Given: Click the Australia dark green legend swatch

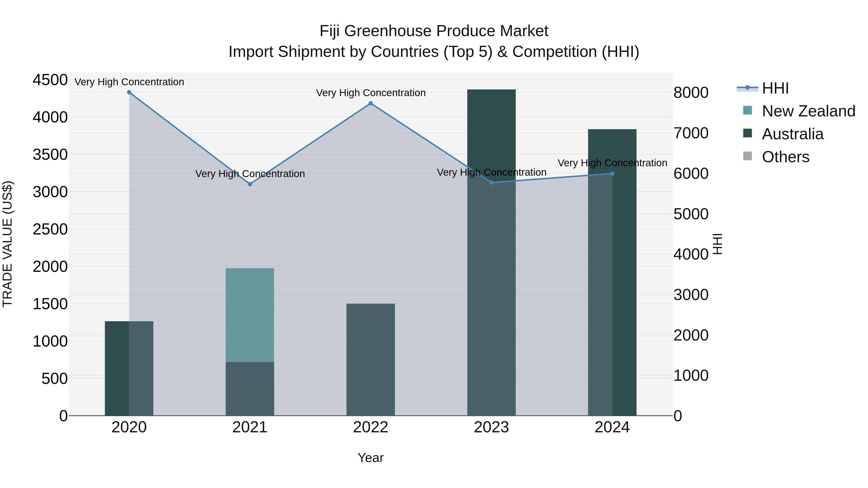Looking at the screenshot, I should [747, 133].
